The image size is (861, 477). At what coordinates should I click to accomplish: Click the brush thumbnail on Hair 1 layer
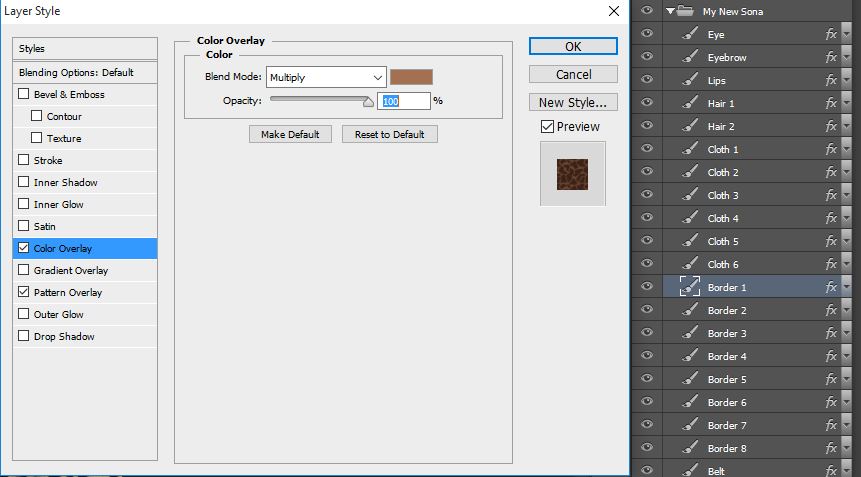pyautogui.click(x=690, y=103)
